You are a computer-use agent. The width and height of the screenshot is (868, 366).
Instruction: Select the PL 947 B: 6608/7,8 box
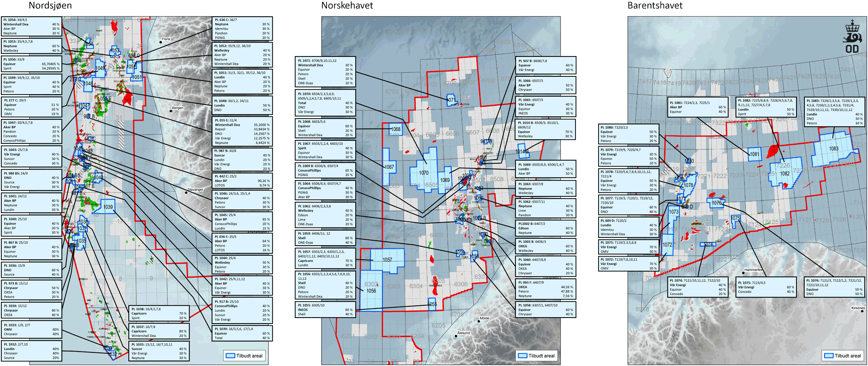546,65
